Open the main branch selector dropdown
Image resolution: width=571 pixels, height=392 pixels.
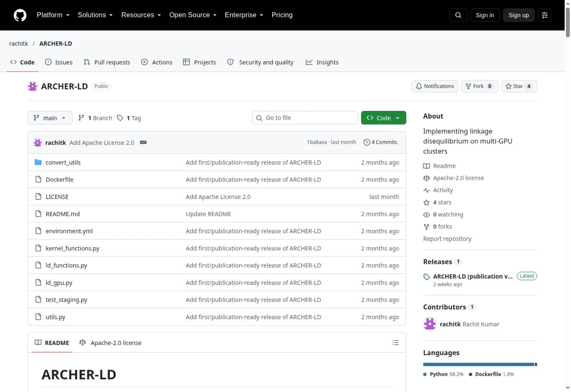click(x=50, y=118)
